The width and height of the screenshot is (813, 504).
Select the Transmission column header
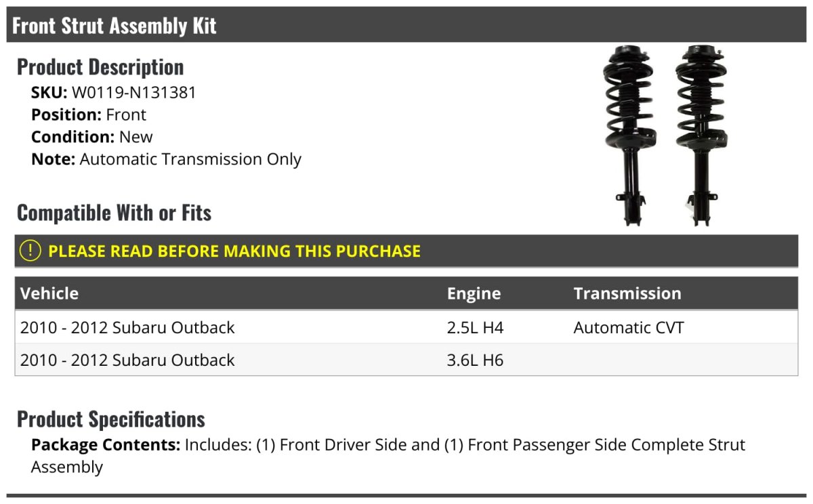pos(627,293)
